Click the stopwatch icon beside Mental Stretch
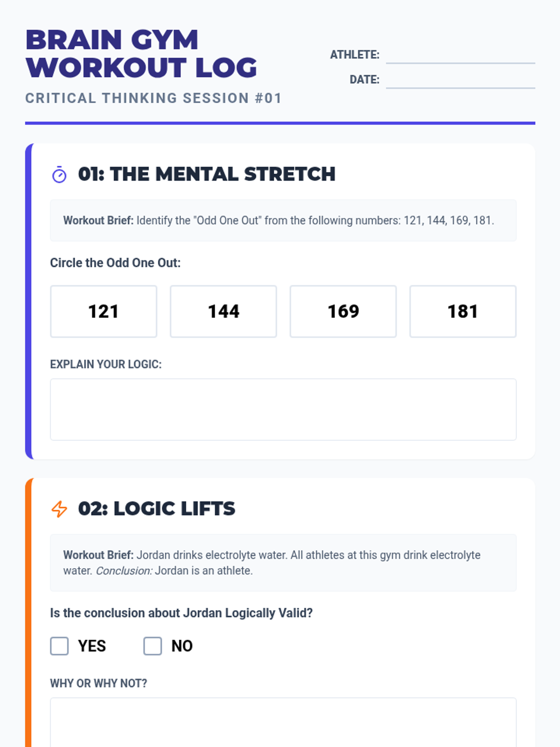 (59, 175)
